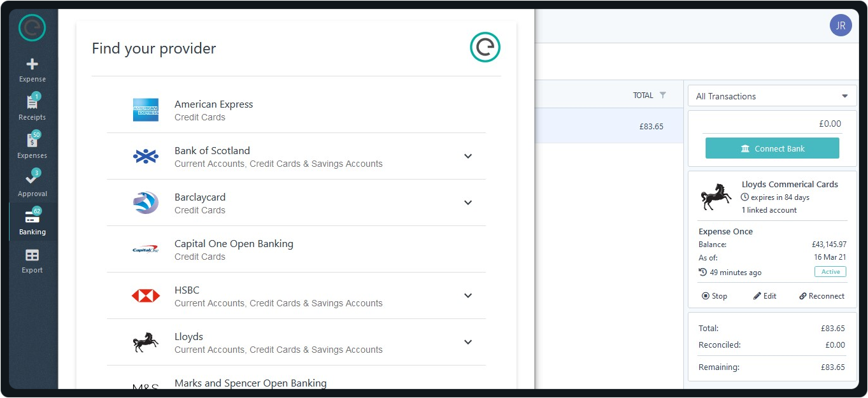Stop the Lloyds bank connection

click(x=715, y=296)
